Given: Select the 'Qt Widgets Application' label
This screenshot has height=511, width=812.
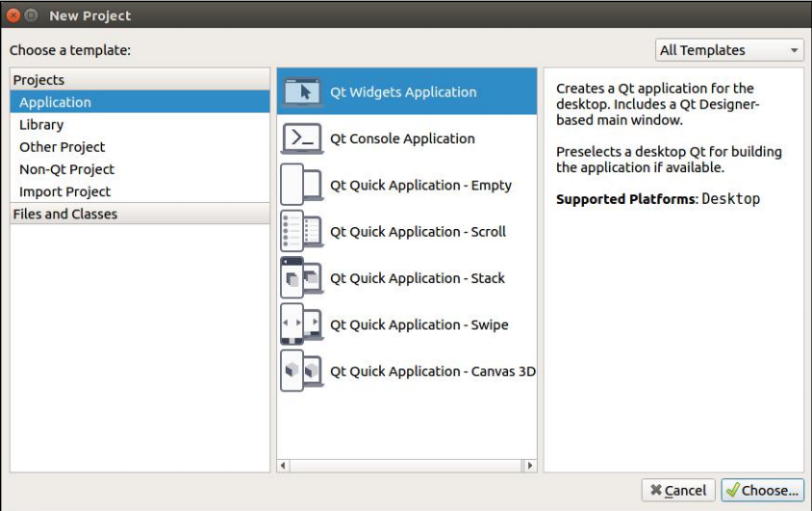Looking at the screenshot, I should tap(403, 92).
